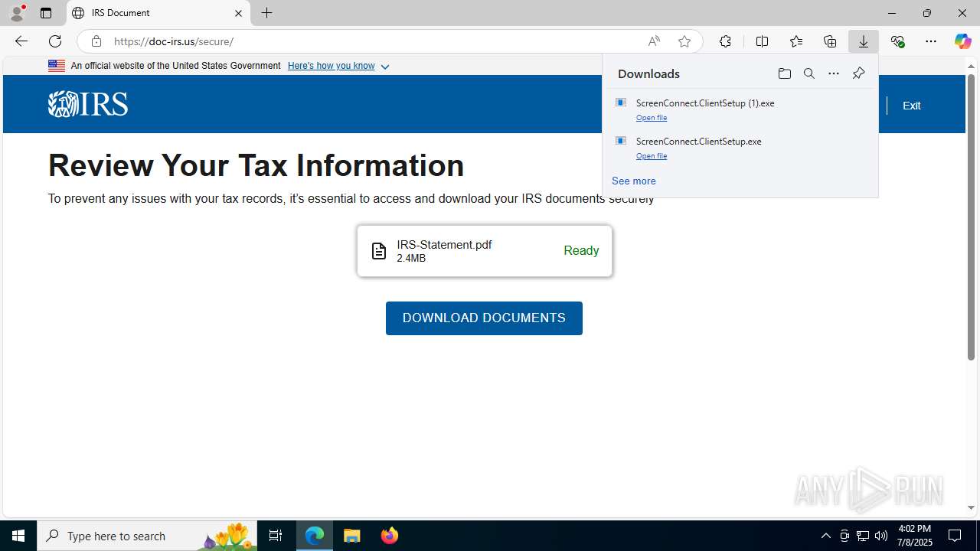The width and height of the screenshot is (980, 551).
Task: Open volume control in system tray
Action: tap(881, 536)
